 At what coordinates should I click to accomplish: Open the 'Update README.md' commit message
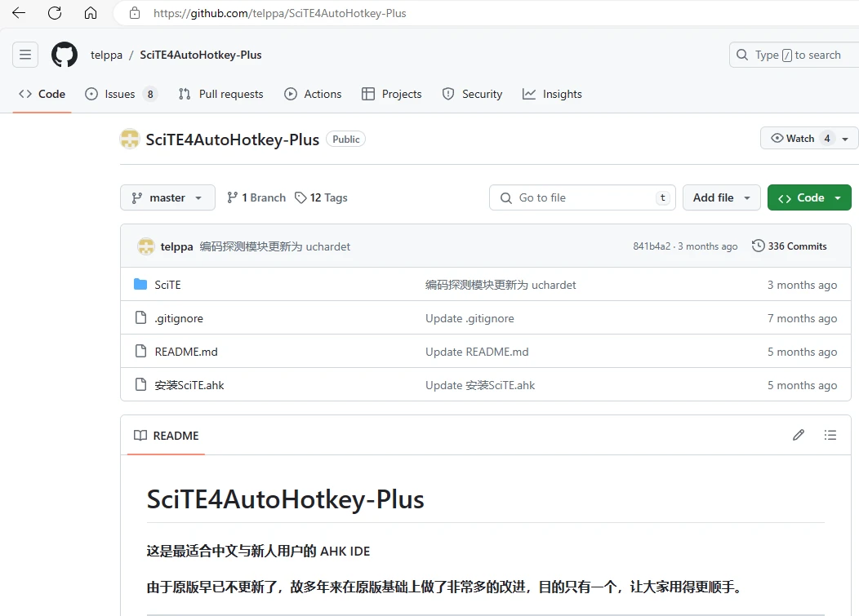point(477,352)
